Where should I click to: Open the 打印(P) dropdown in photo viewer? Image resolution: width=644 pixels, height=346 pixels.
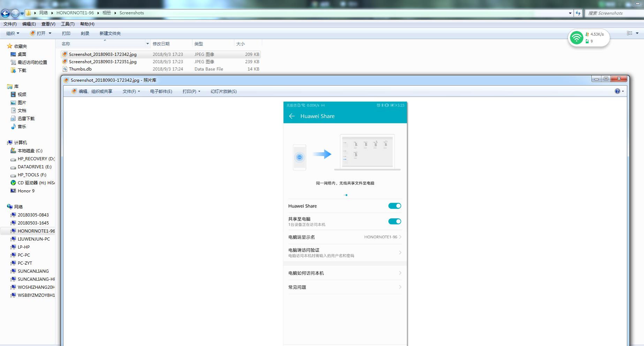(x=191, y=91)
